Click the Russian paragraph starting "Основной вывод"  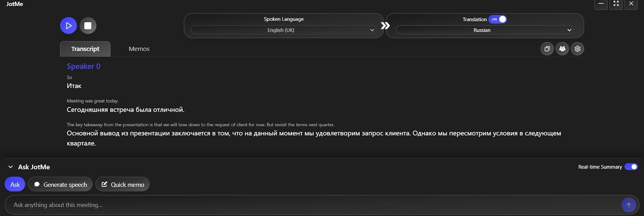pyautogui.click(x=314, y=138)
